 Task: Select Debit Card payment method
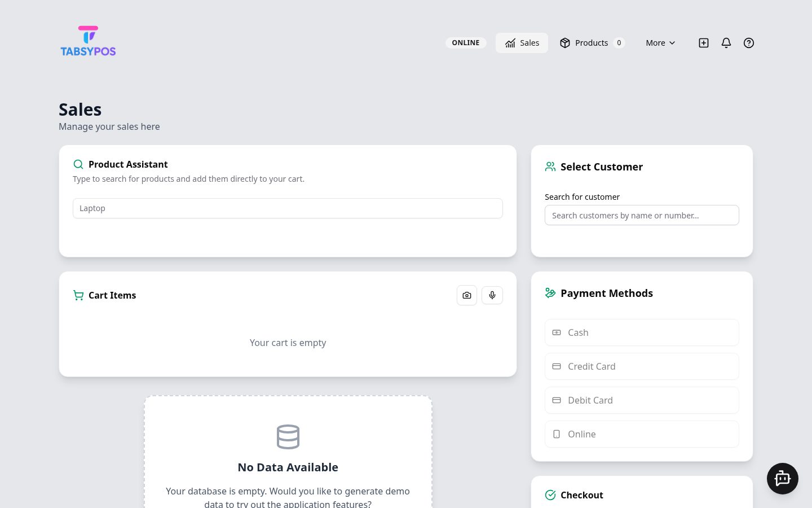642,400
